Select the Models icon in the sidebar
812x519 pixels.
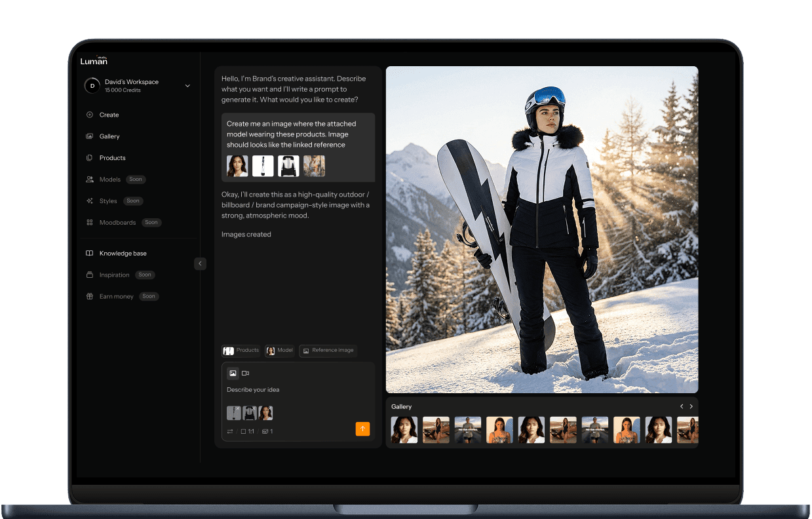click(x=89, y=179)
